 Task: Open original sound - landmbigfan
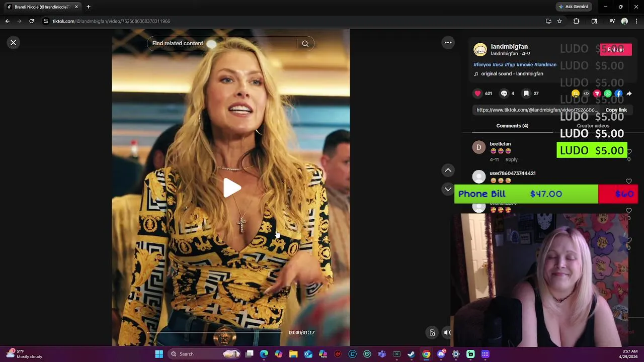click(512, 74)
